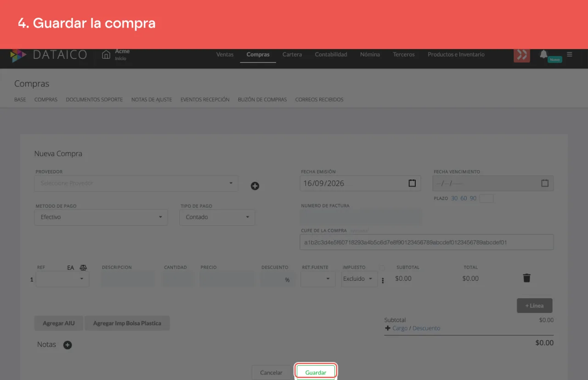Switch to Documentos Soporte tab
This screenshot has width=588, height=380.
click(94, 100)
